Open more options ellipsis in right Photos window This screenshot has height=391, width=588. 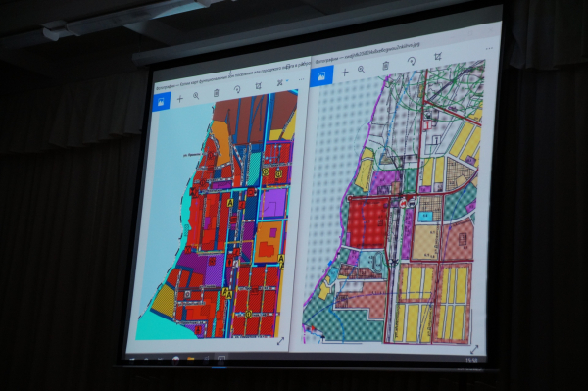click(x=489, y=49)
